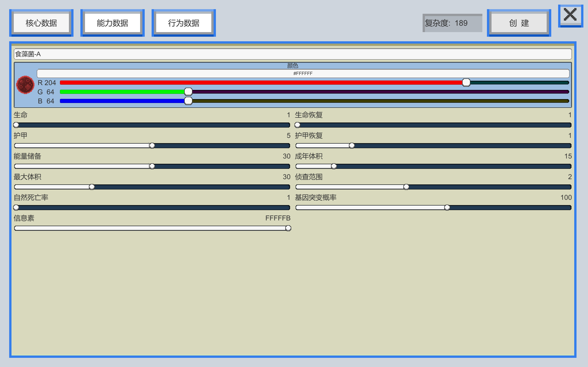
Task: Adjust the 成年体积 adult volume slider
Action: point(334,166)
